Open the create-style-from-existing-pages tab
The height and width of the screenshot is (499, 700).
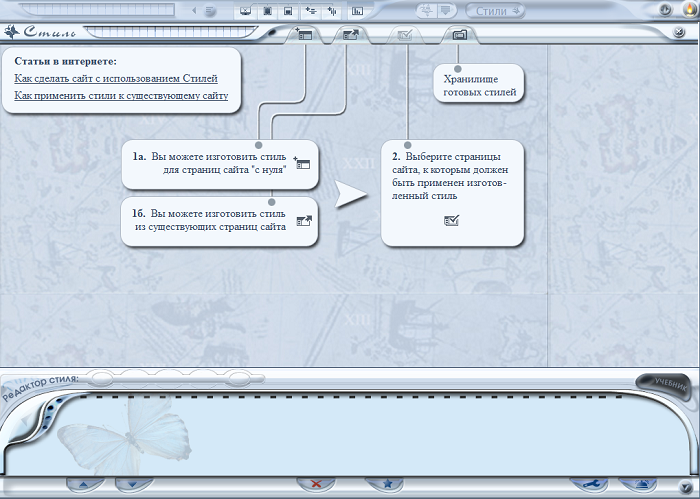tap(351, 35)
